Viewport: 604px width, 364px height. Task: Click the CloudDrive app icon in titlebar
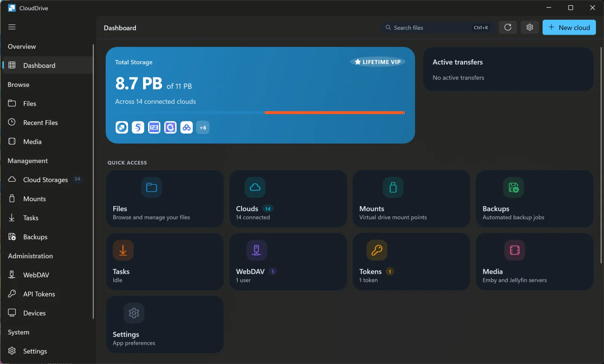point(12,8)
